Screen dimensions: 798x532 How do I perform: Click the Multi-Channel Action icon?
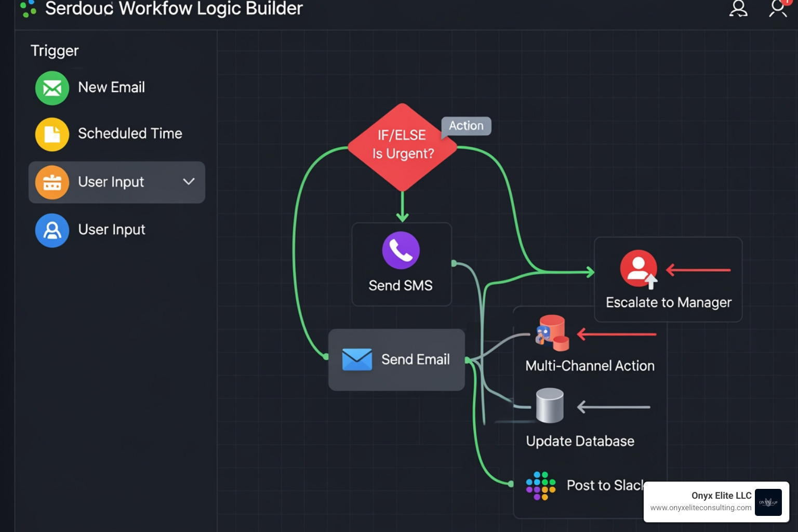(553, 332)
